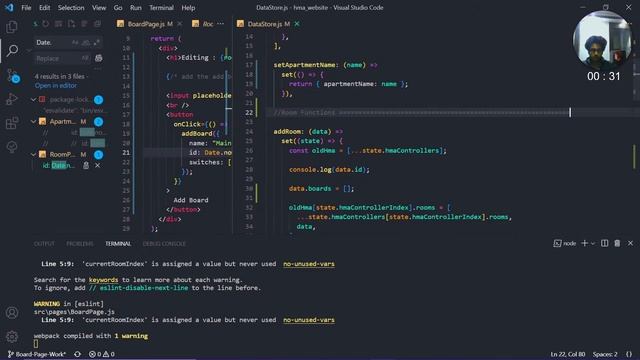
Task: Collapse all search results icon
Action: [x=98, y=24]
